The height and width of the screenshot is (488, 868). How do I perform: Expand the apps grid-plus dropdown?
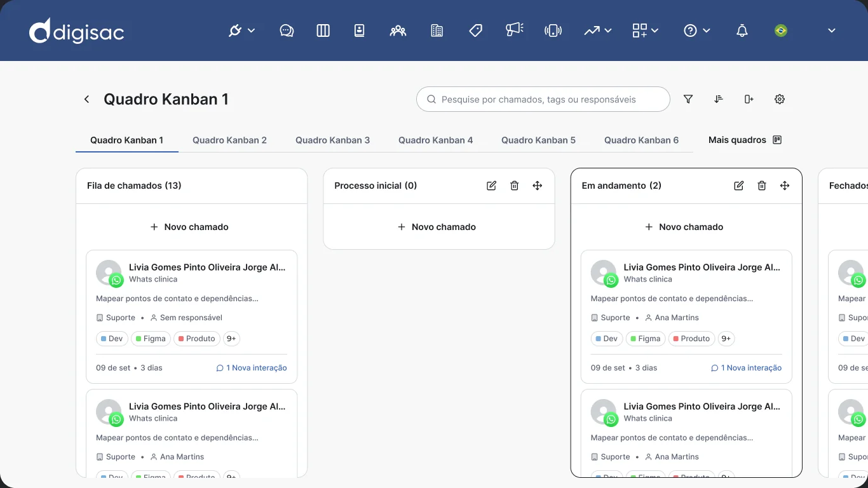click(645, 30)
